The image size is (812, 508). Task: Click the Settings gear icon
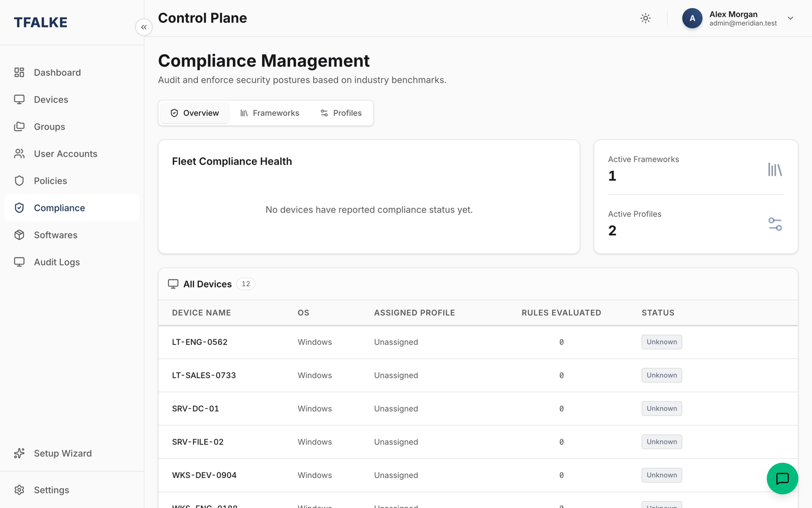19,490
